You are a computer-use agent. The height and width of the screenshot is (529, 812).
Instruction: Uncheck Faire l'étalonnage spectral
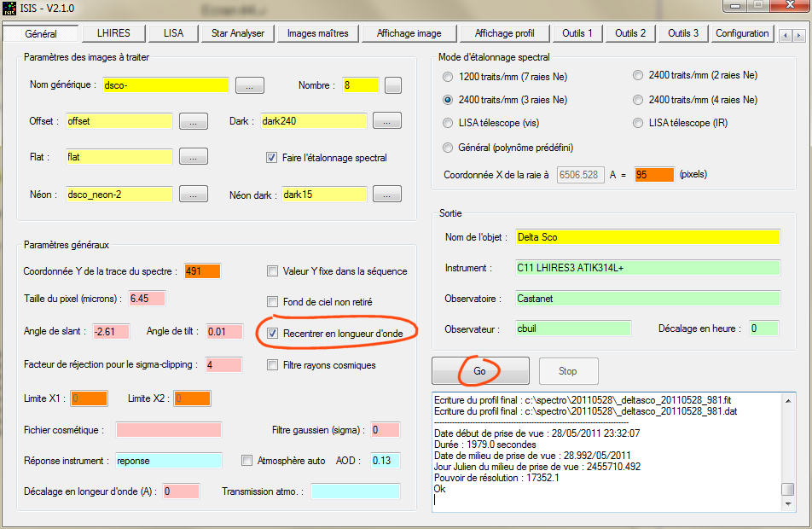[273, 158]
